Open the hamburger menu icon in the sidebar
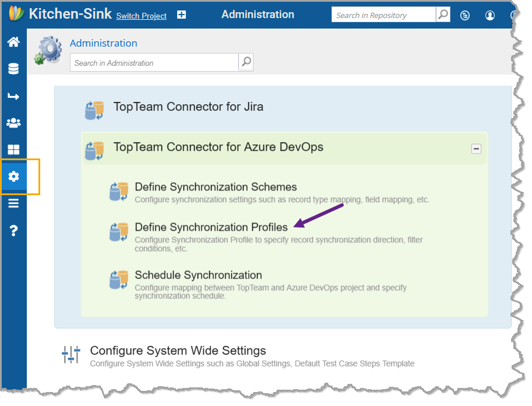This screenshot has width=532, height=406. click(13, 203)
